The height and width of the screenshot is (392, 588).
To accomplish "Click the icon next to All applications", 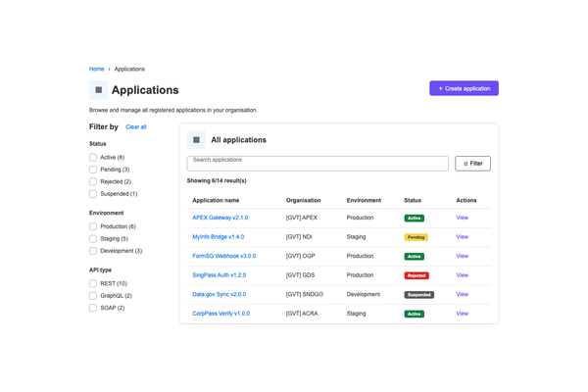I will (x=196, y=140).
